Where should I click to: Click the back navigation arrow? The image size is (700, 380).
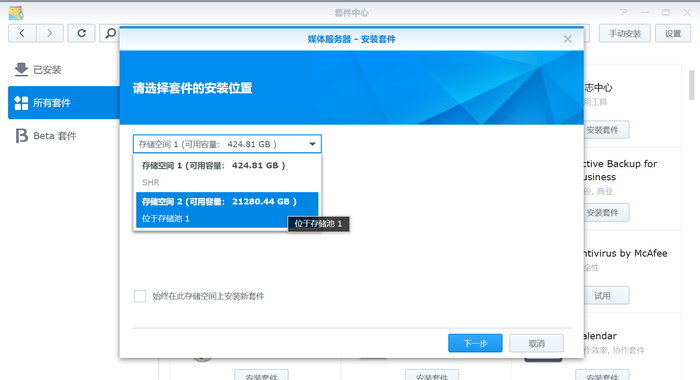coord(22,33)
